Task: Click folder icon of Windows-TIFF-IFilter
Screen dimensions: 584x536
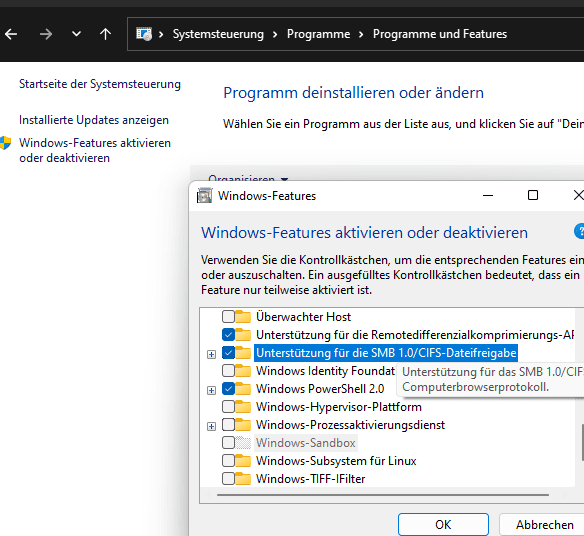Action: 243,478
